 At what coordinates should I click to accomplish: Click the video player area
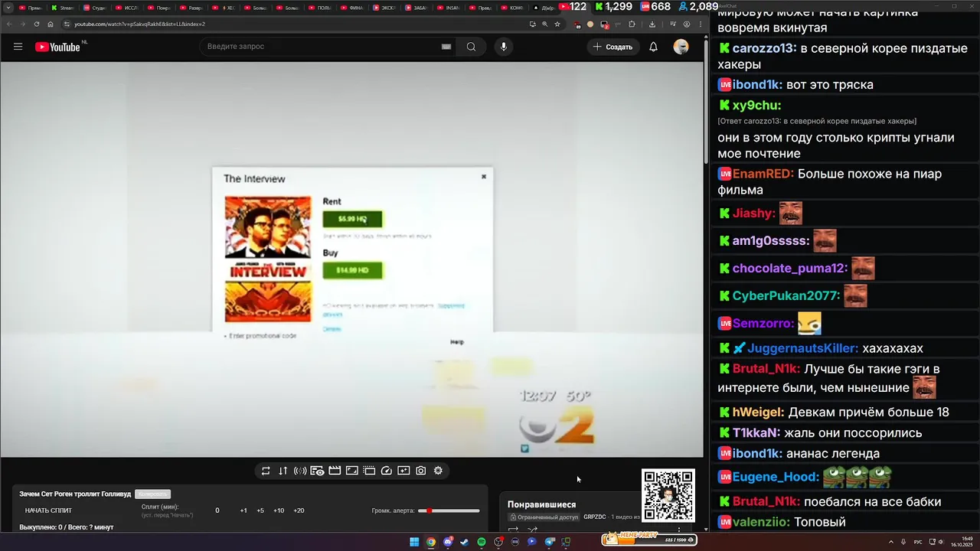[351, 259]
